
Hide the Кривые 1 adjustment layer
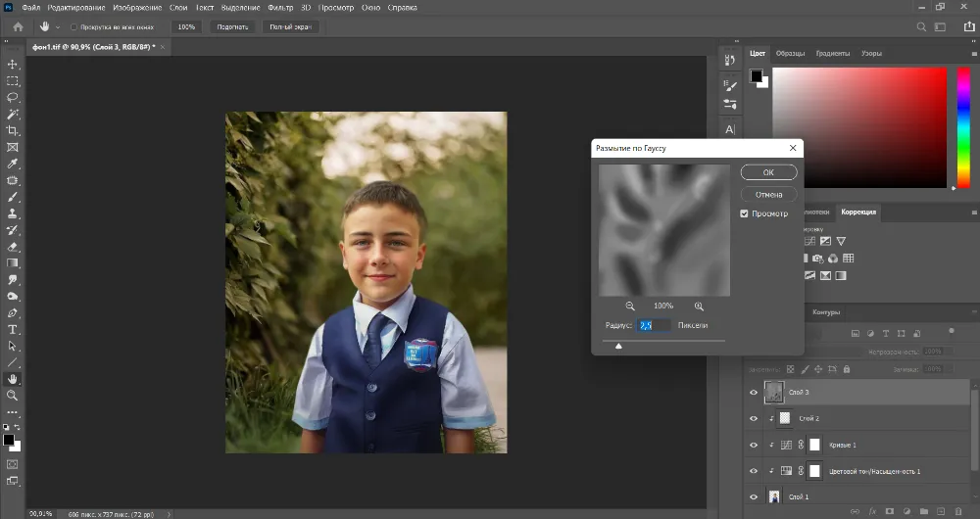coord(754,445)
